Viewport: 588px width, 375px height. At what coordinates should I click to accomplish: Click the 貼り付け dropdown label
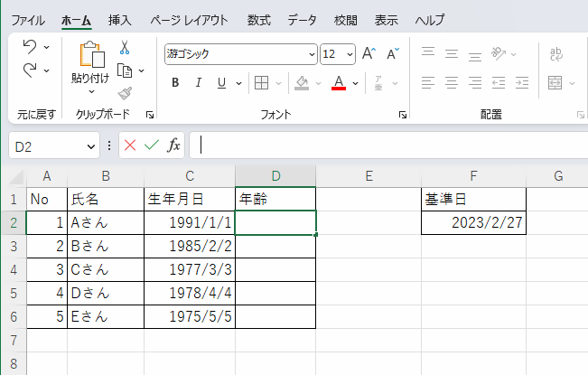[90, 79]
